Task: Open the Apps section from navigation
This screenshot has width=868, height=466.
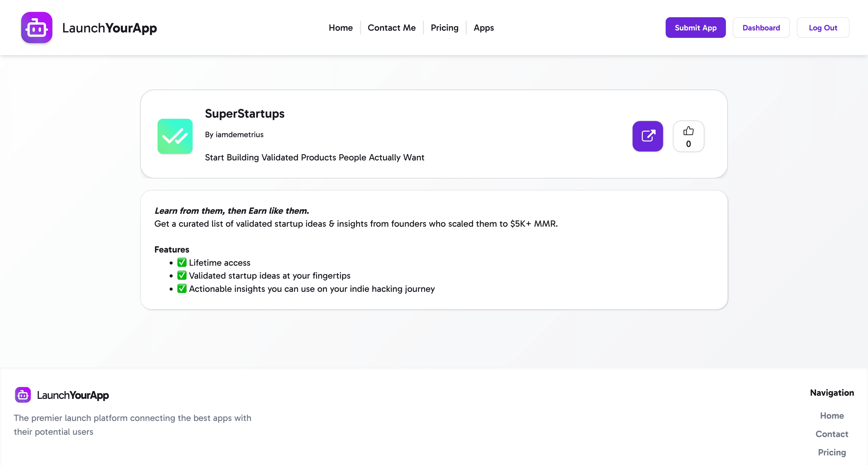Action: click(484, 28)
